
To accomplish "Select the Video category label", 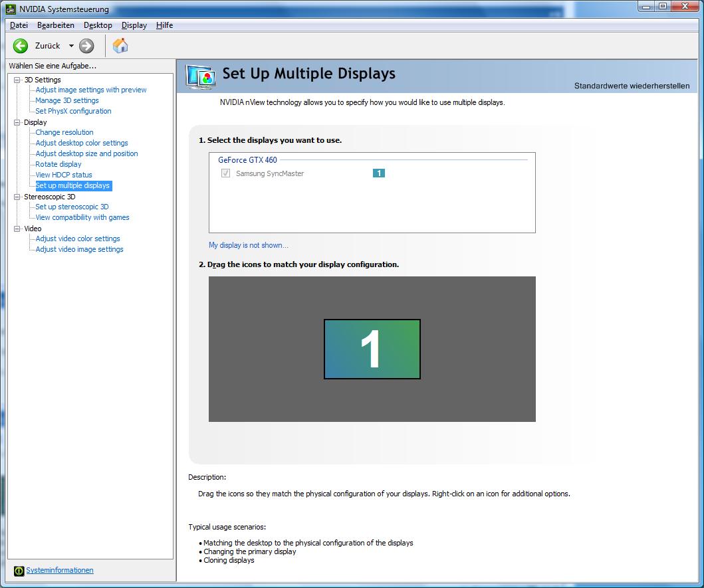I will pos(33,229).
